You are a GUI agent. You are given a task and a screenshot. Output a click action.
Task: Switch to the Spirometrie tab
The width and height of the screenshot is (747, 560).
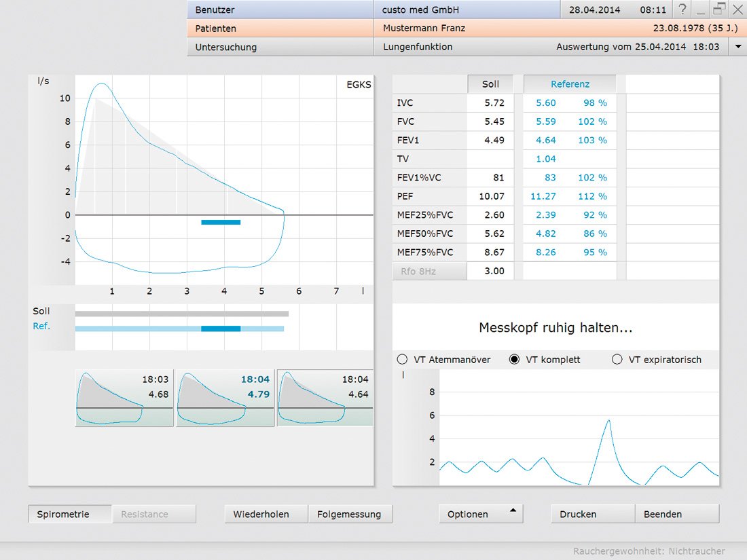[70, 514]
